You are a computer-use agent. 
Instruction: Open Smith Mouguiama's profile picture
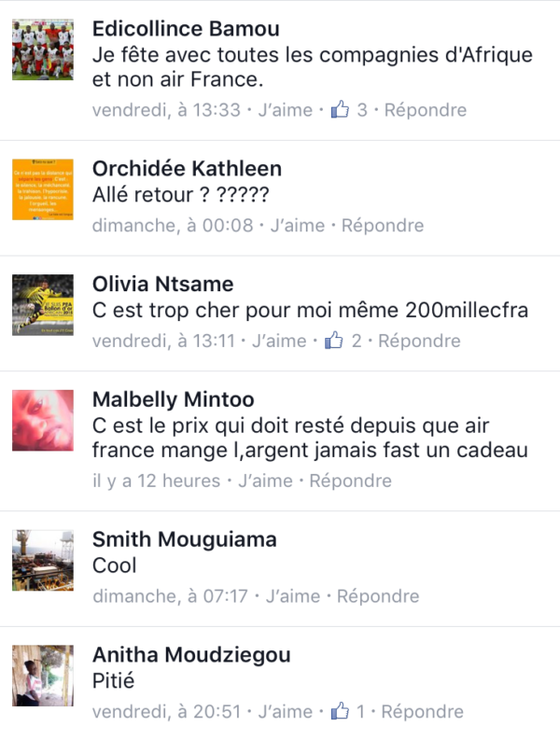point(43,560)
